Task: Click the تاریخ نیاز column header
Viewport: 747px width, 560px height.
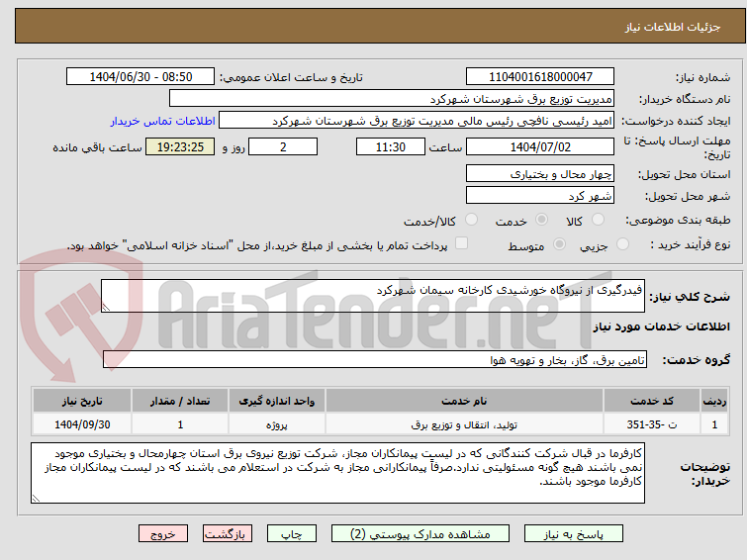Action: coord(82,401)
